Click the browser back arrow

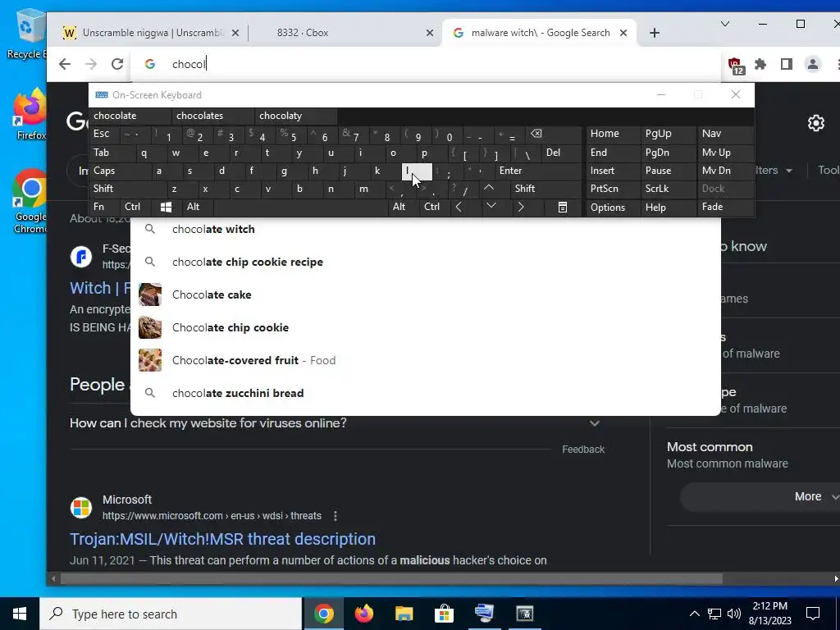pyautogui.click(x=65, y=64)
